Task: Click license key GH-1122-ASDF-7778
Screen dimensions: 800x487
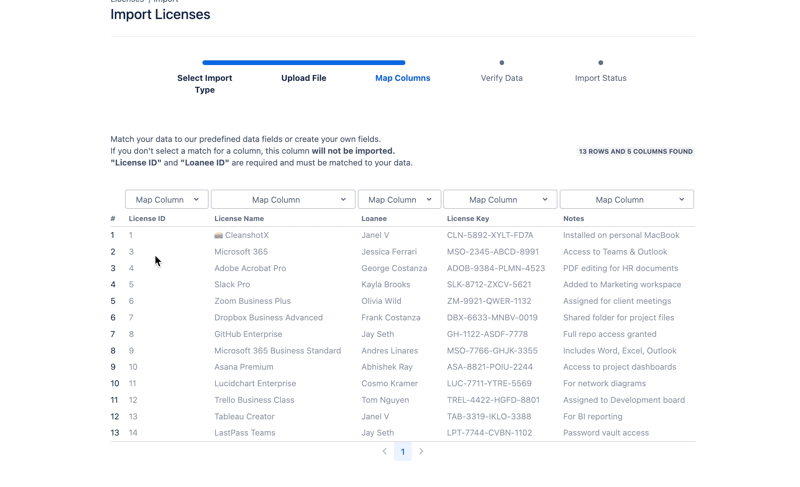Action: pyautogui.click(x=488, y=334)
